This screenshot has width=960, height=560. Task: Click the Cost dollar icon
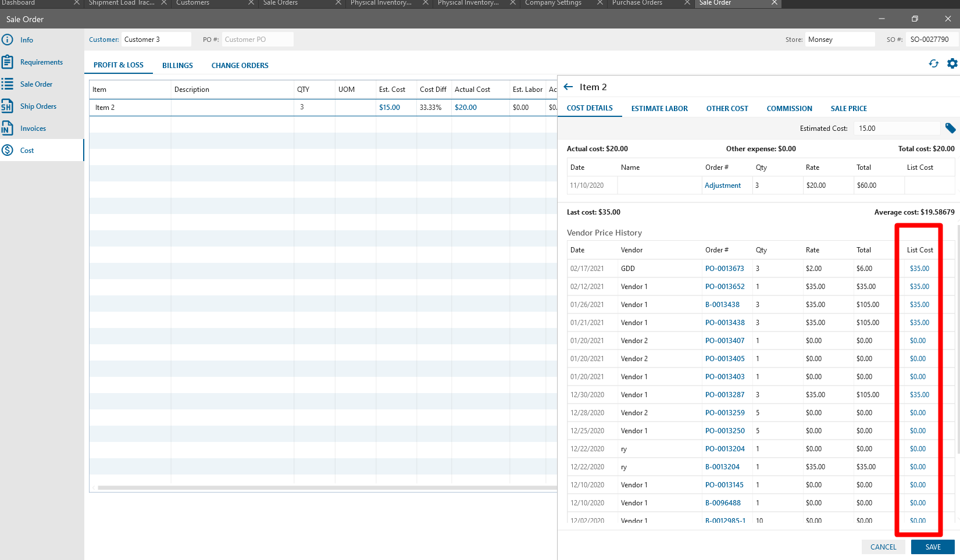[7, 151]
